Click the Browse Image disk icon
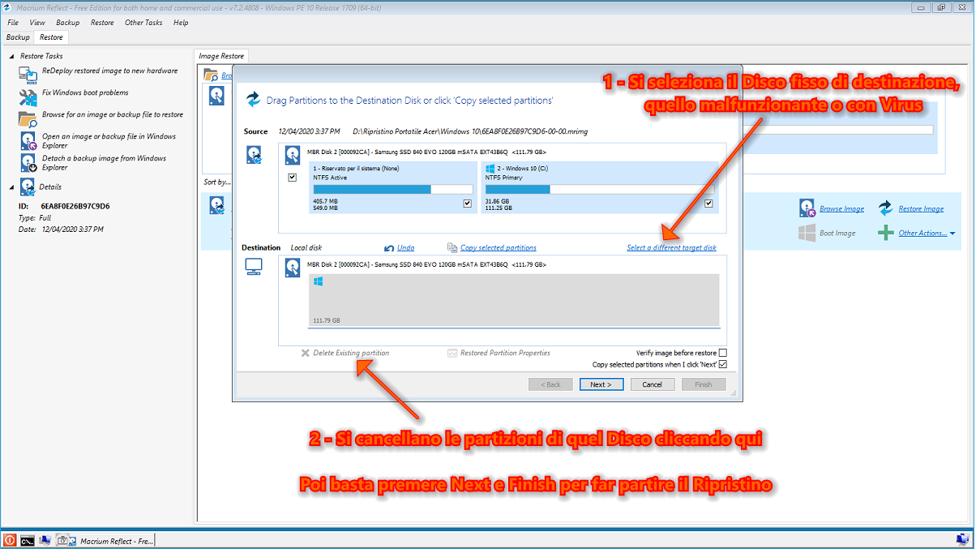 (807, 208)
